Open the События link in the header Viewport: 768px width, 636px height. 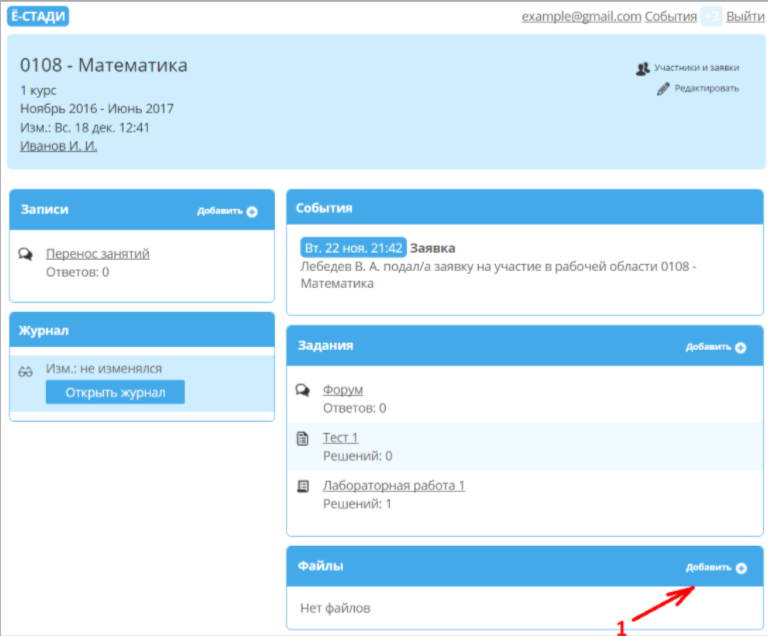click(x=671, y=16)
